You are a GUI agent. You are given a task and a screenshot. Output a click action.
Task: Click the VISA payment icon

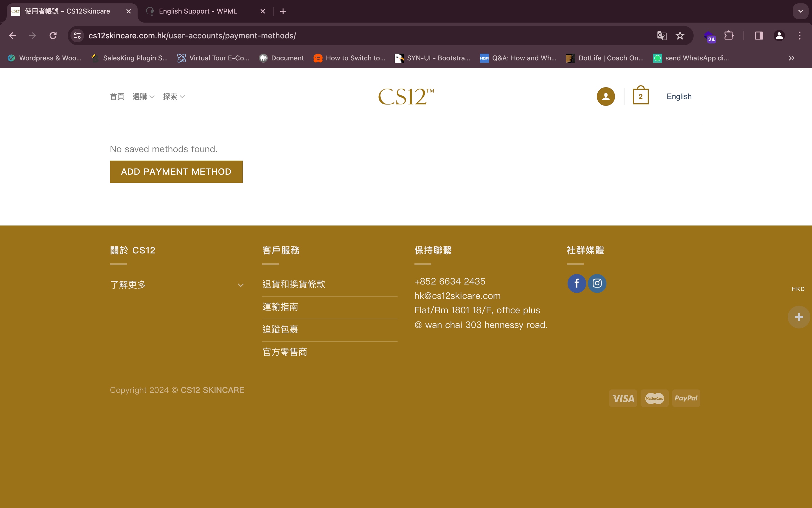(x=623, y=398)
